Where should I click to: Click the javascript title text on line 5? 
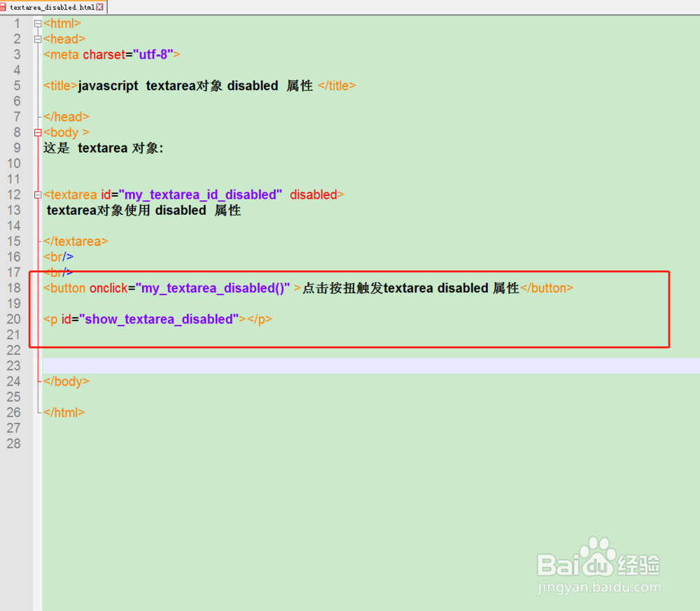pyautogui.click(x=195, y=85)
